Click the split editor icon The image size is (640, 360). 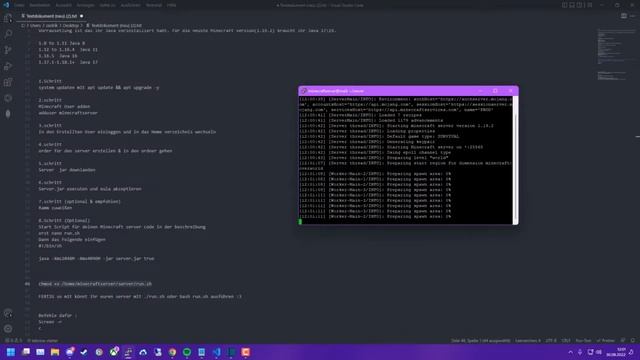click(623, 16)
